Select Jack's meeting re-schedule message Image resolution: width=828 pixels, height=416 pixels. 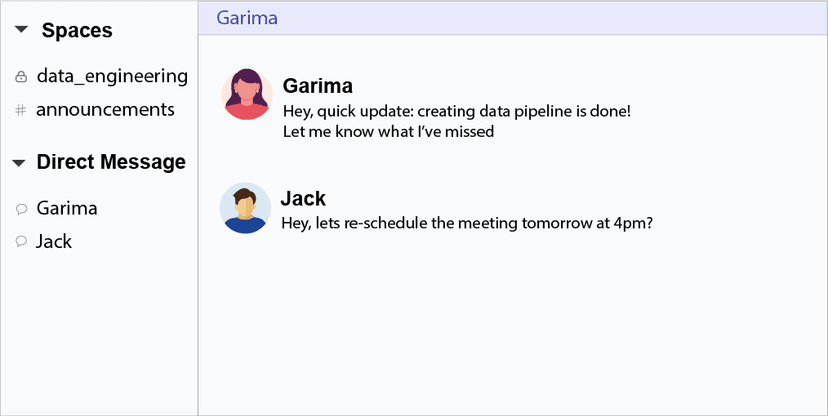coord(467,223)
